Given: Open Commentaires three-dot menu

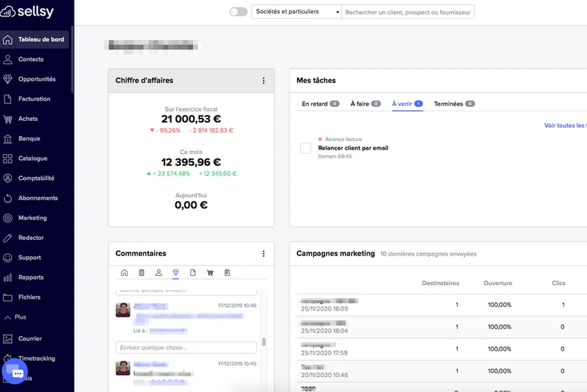Looking at the screenshot, I should click(263, 254).
